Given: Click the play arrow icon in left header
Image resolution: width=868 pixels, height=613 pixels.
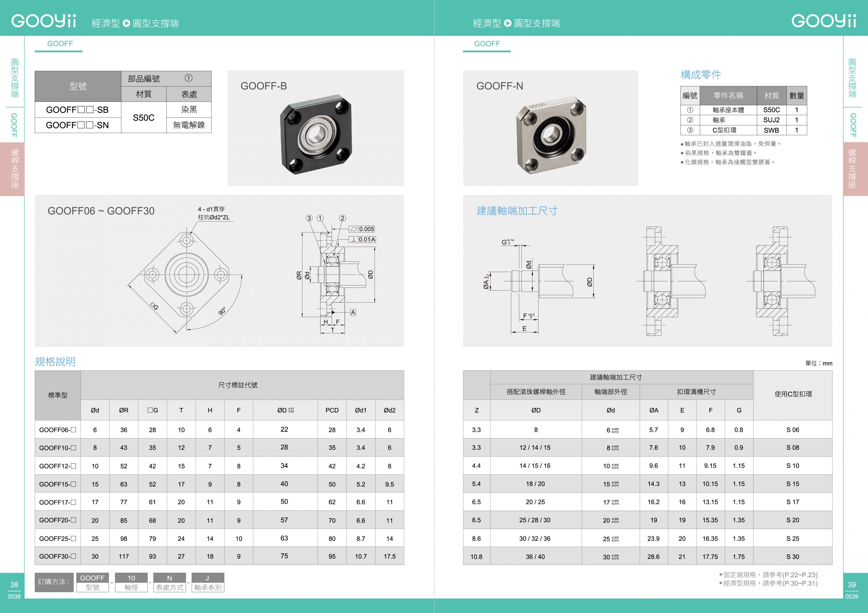Looking at the screenshot, I should coord(127,23).
